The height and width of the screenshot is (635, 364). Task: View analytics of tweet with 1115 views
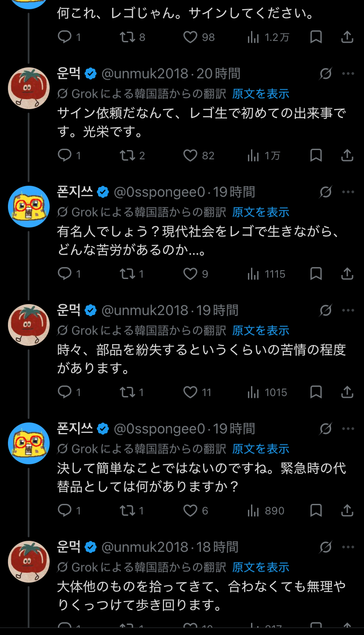[254, 274]
